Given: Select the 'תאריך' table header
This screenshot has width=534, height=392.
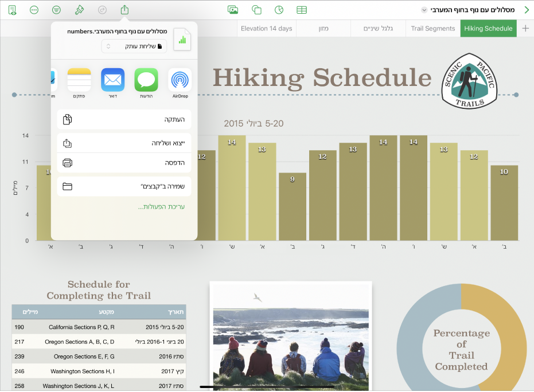Looking at the screenshot, I should (x=176, y=312).
